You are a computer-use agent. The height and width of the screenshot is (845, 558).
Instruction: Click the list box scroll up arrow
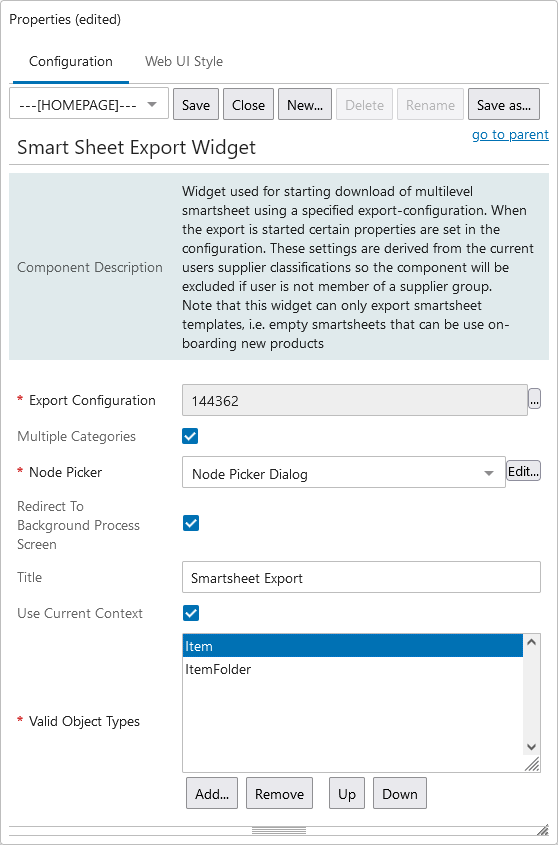point(531,642)
